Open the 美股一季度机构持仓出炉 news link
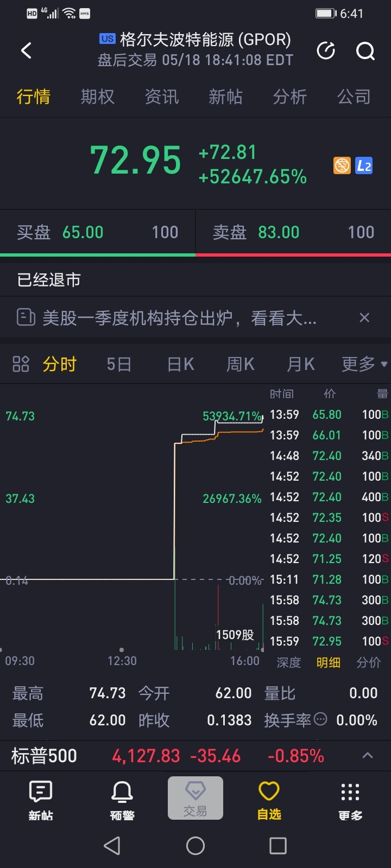The height and width of the screenshot is (868, 391). click(x=179, y=317)
